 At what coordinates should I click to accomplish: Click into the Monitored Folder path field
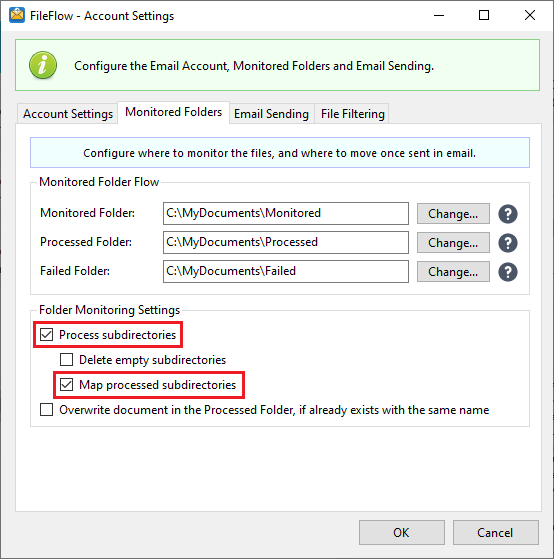pos(286,214)
